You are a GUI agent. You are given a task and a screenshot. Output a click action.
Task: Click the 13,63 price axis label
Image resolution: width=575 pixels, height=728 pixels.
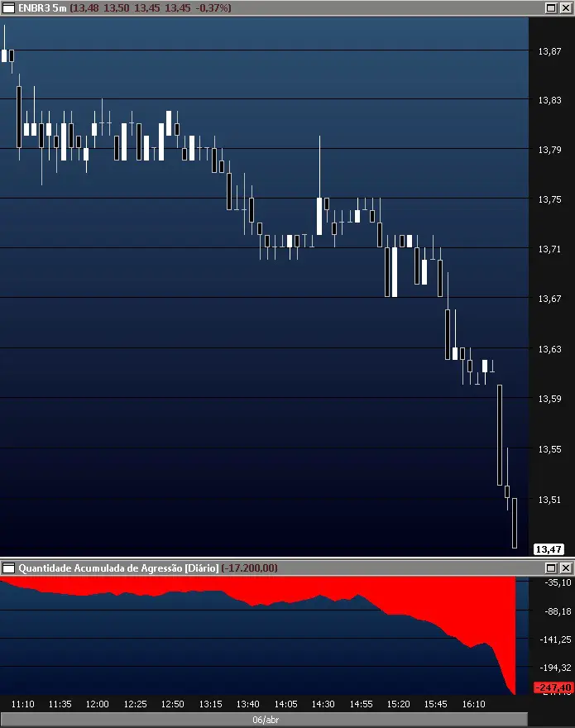pos(549,349)
